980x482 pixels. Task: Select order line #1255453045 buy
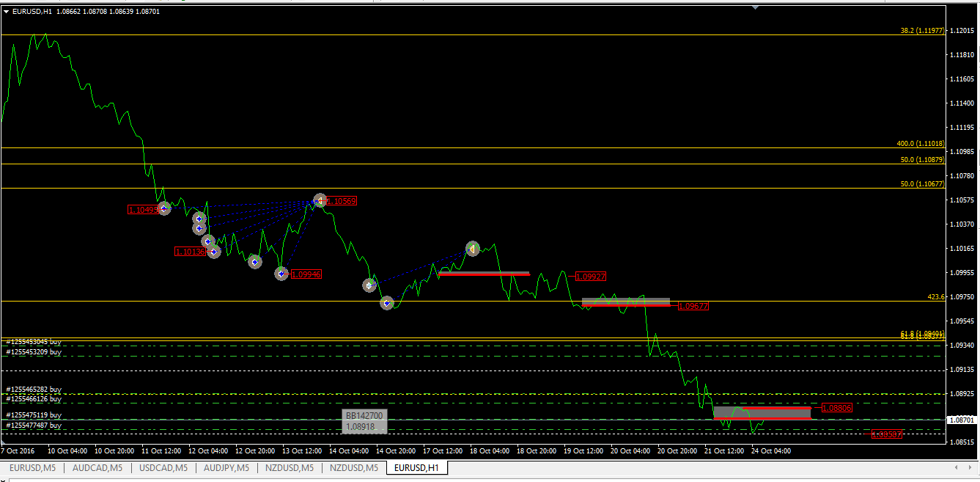[x=34, y=342]
